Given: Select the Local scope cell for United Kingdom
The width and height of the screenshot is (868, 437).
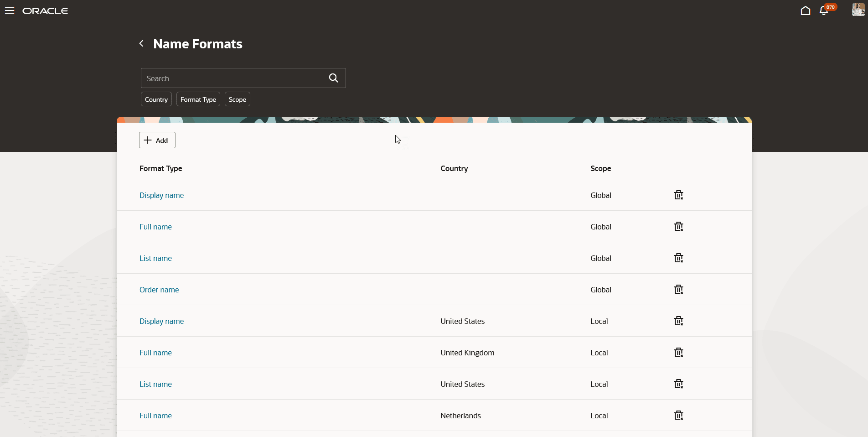Looking at the screenshot, I should pos(599,353).
